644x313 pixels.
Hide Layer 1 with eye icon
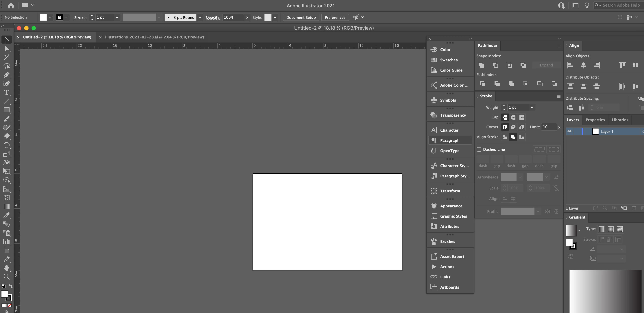(569, 131)
